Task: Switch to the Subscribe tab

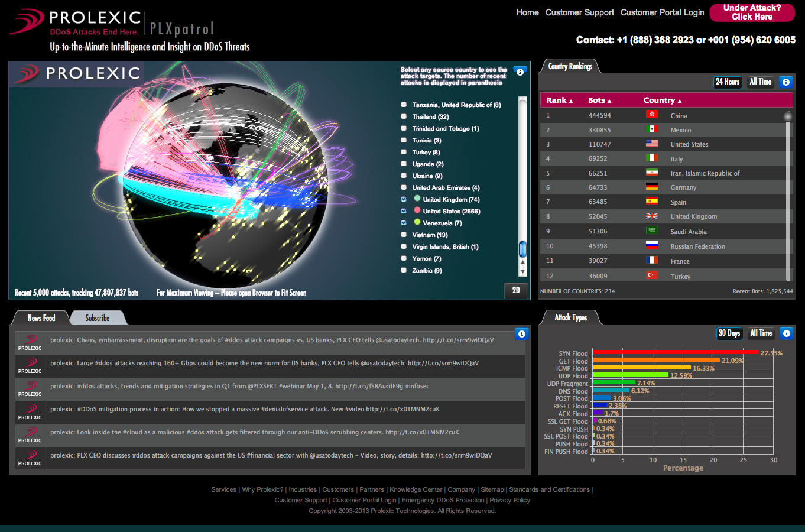Action: click(96, 317)
